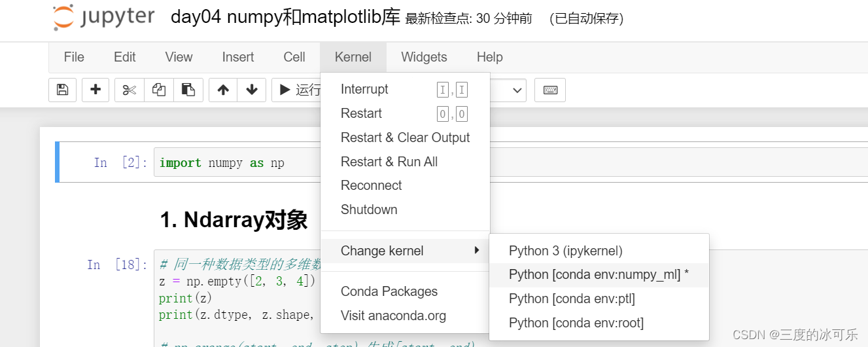868x347 pixels.
Task: Select conda env:ptl kernel
Action: pos(599,299)
